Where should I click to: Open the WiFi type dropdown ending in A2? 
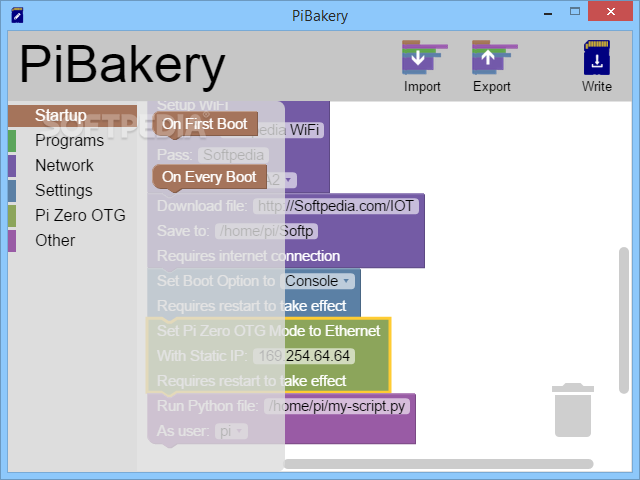(280, 180)
